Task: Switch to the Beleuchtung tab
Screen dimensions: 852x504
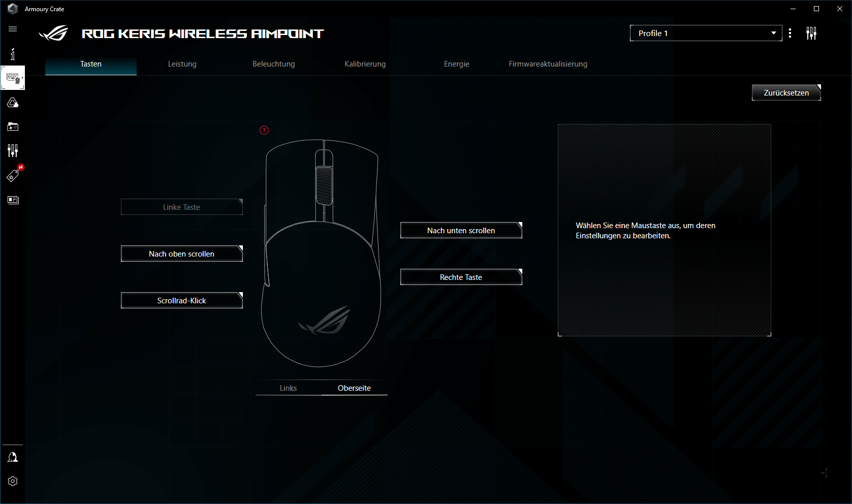Action: 274,64
